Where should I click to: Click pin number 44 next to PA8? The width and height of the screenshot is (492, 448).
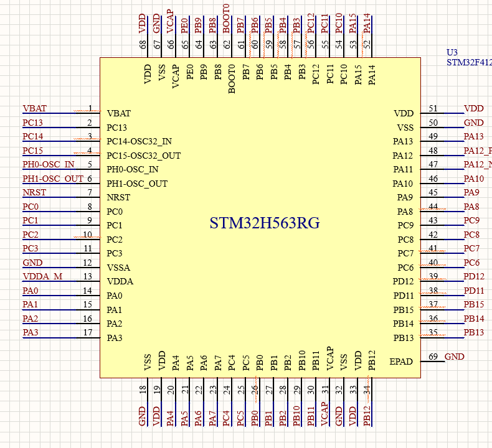[x=433, y=207]
